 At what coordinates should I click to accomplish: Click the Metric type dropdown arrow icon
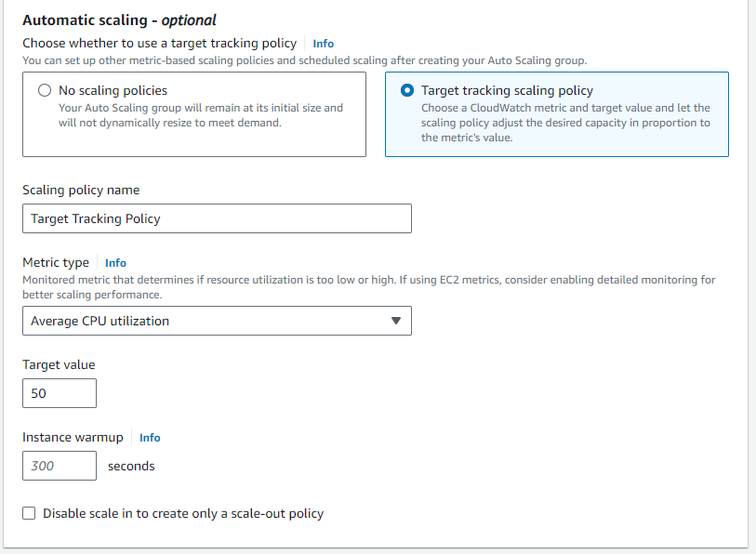pos(395,321)
